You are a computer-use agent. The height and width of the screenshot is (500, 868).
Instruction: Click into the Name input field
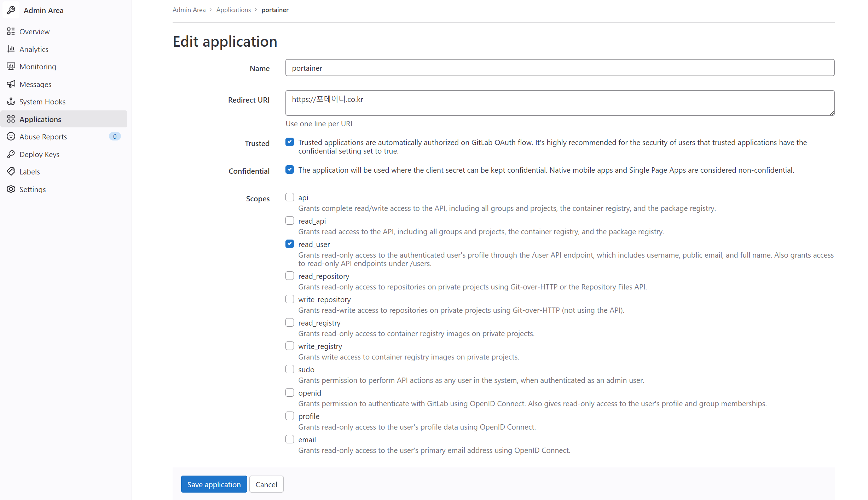(x=560, y=68)
